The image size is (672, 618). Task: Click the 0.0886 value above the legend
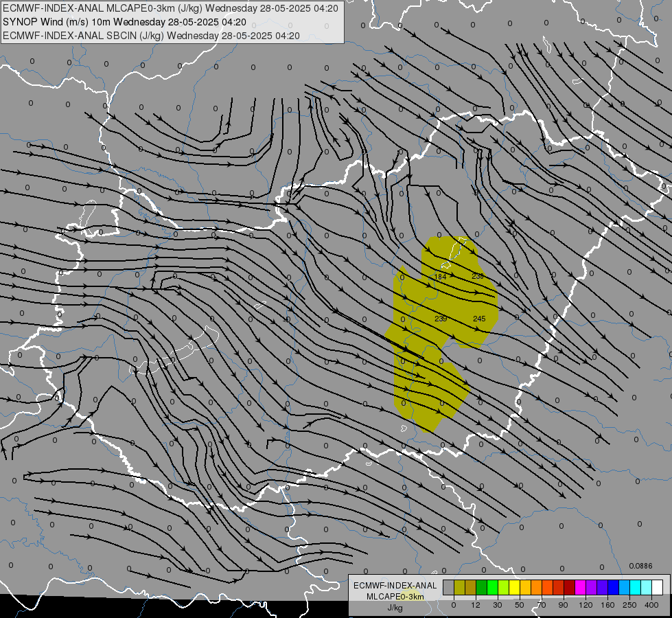[640, 566]
